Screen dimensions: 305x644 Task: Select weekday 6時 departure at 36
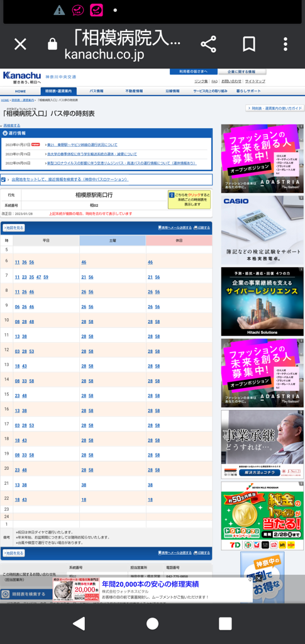(x=25, y=262)
